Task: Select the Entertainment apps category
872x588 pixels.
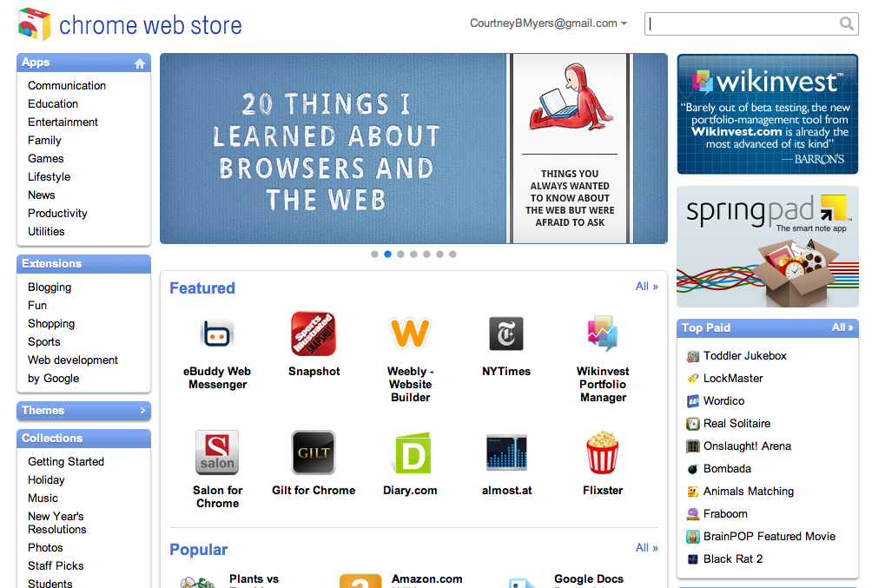Action: coord(63,122)
